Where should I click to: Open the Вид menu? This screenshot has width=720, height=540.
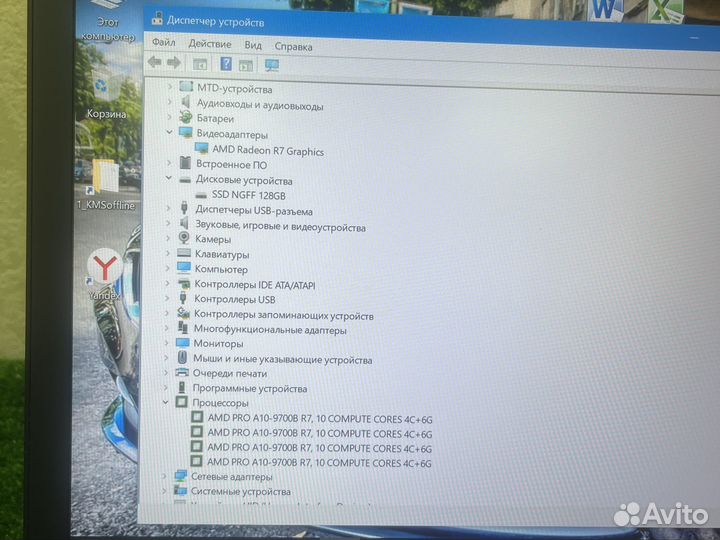(x=253, y=45)
